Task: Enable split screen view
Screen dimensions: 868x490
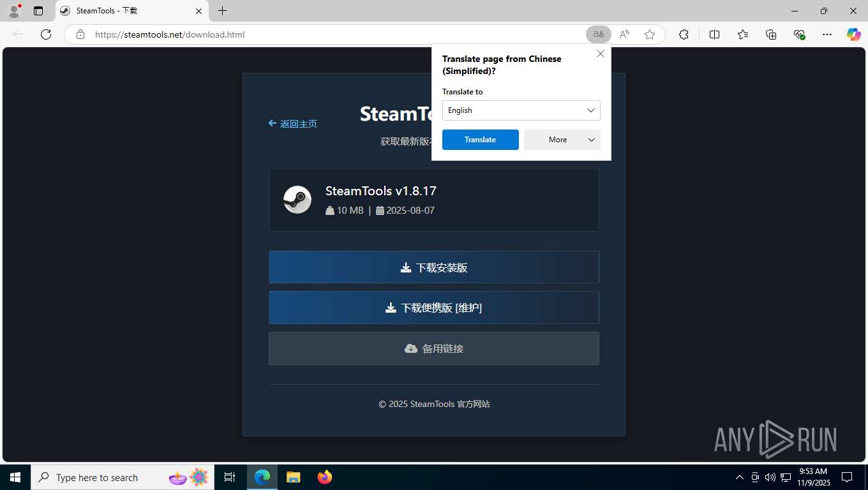Action: point(715,34)
